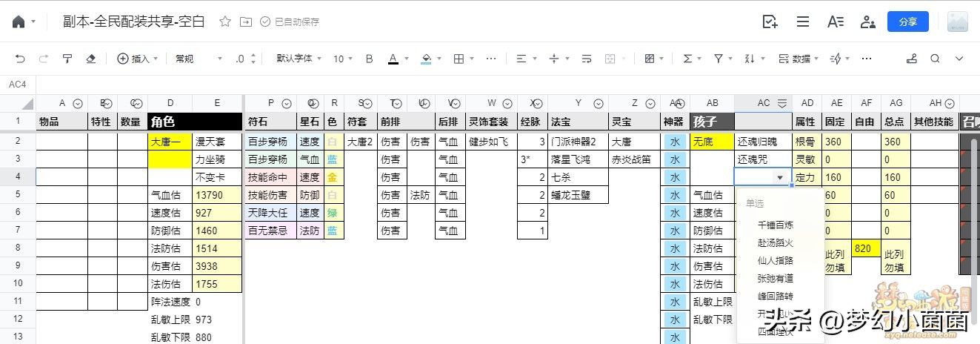The image size is (980, 344).
Task: Click the undo arrow
Action: click(20, 59)
